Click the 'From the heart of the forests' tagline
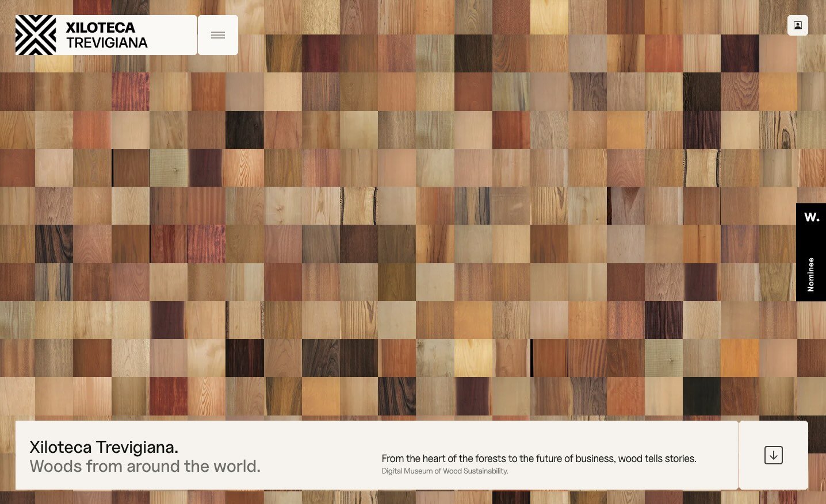The width and height of the screenshot is (826, 504). [x=539, y=459]
